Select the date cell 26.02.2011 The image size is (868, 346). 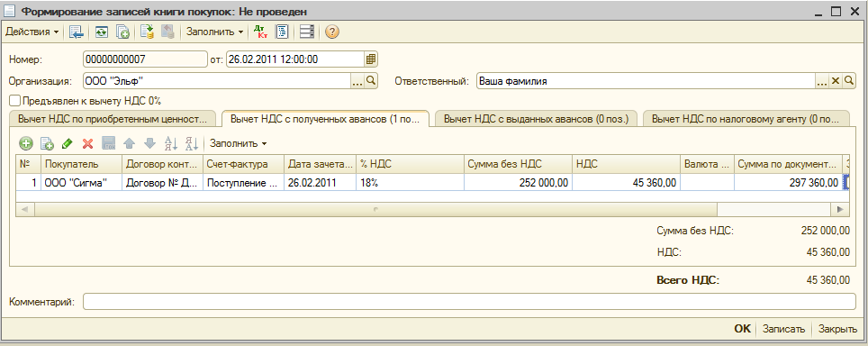pyautogui.click(x=320, y=182)
